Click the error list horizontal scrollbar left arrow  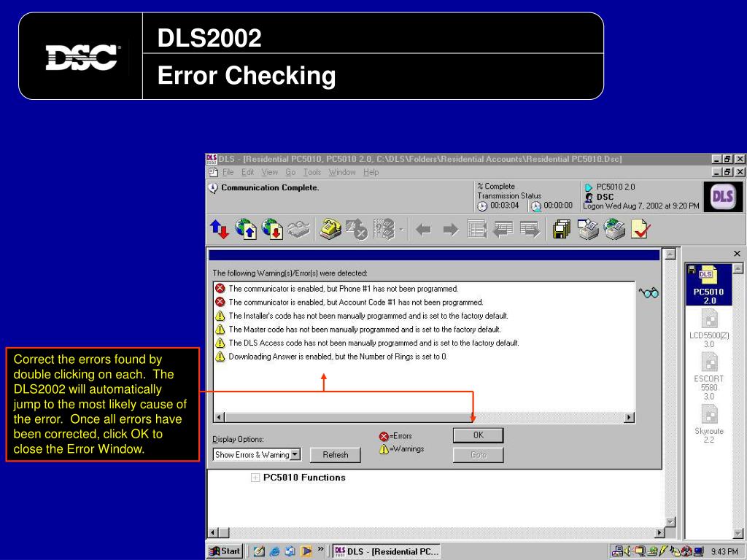pos(219,418)
